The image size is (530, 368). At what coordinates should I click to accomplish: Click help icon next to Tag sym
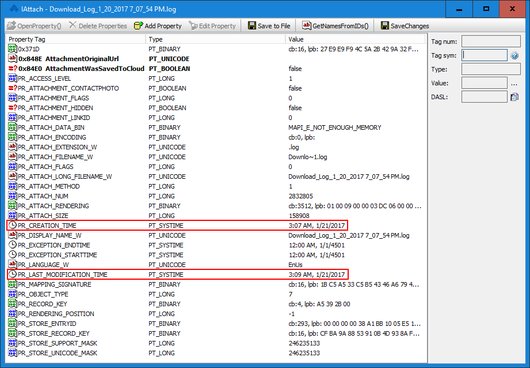[x=514, y=56]
